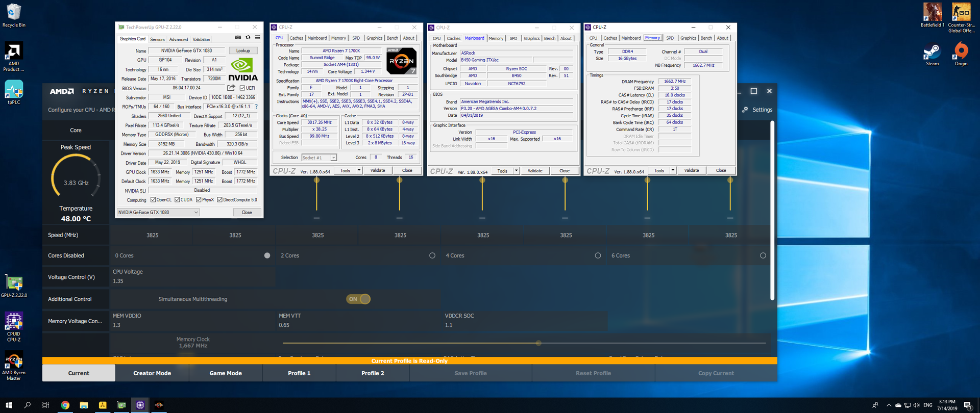Open GPU selector dropdown in GPU-Z
This screenshot has height=413, width=980.
pos(158,212)
